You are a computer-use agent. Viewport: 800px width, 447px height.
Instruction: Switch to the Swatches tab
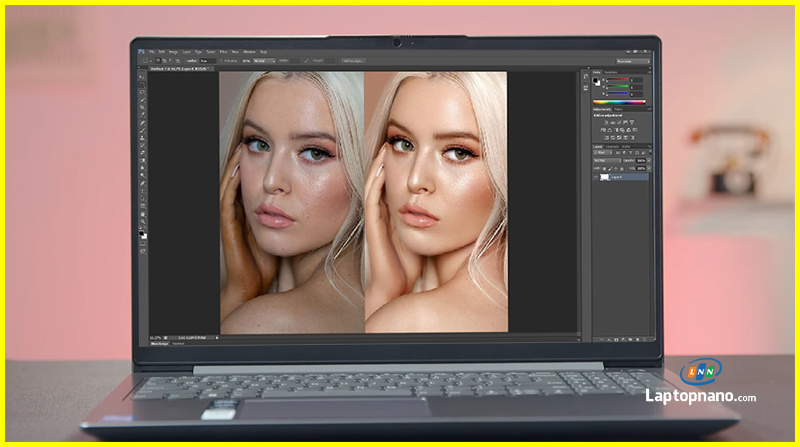pyautogui.click(x=611, y=72)
